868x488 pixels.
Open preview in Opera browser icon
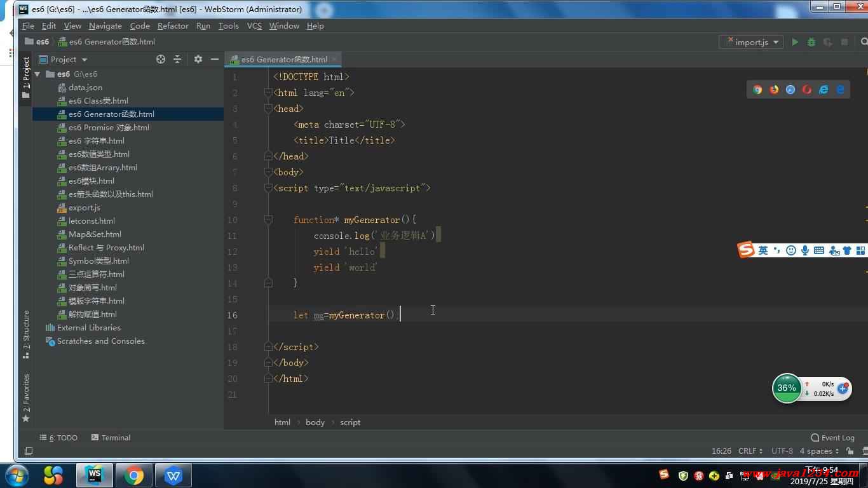click(807, 90)
